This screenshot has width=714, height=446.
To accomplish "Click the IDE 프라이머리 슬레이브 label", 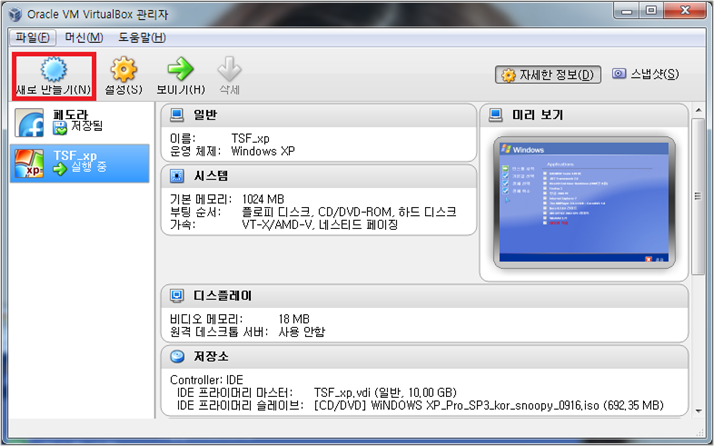I will 240,405.
